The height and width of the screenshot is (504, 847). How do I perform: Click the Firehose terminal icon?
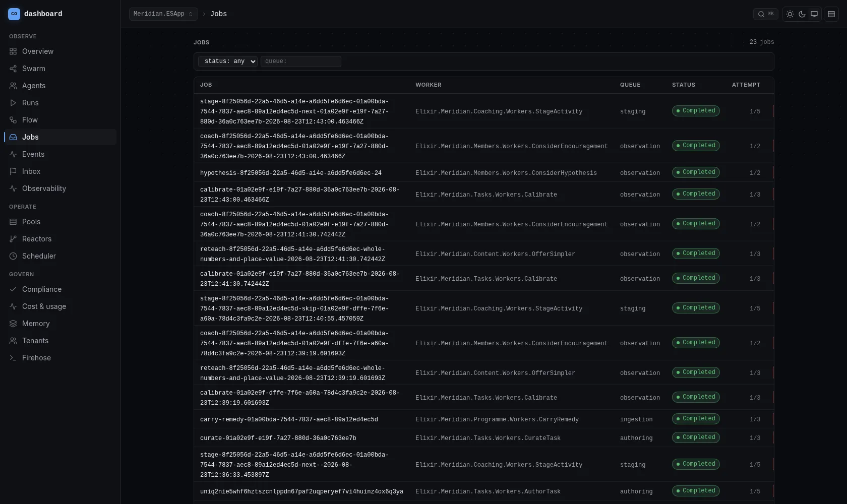click(x=13, y=358)
